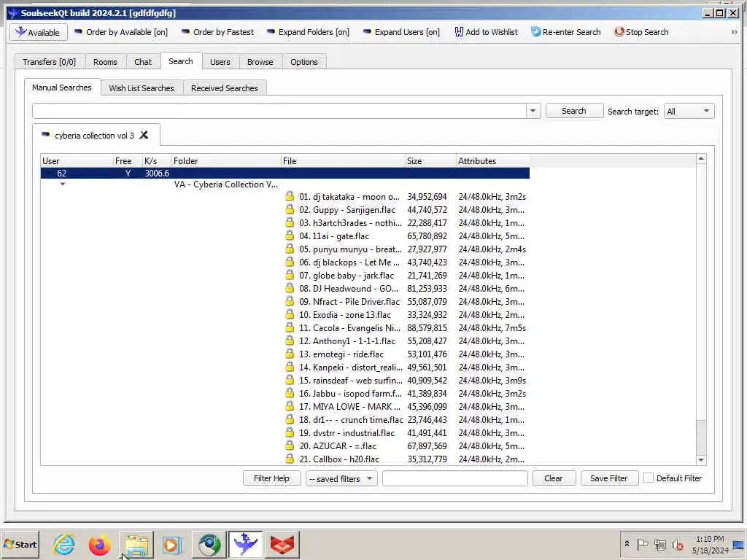Select file 03. h3artch3rades

(x=350, y=223)
